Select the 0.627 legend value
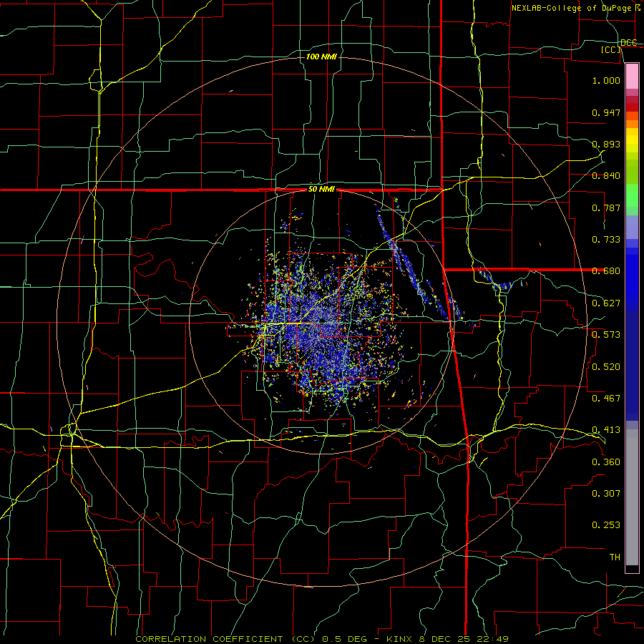 (x=606, y=303)
